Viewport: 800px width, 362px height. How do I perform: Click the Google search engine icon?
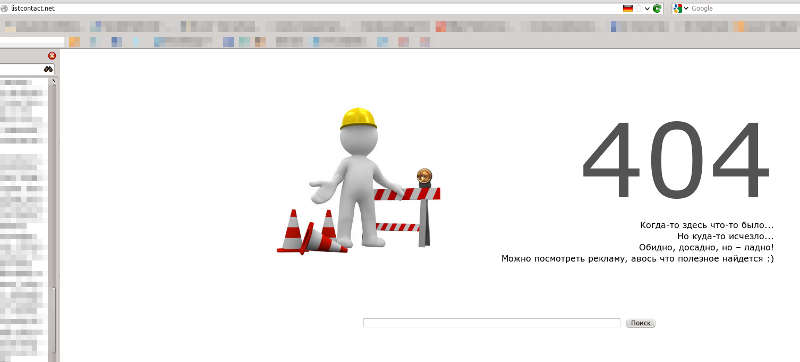coord(677,9)
